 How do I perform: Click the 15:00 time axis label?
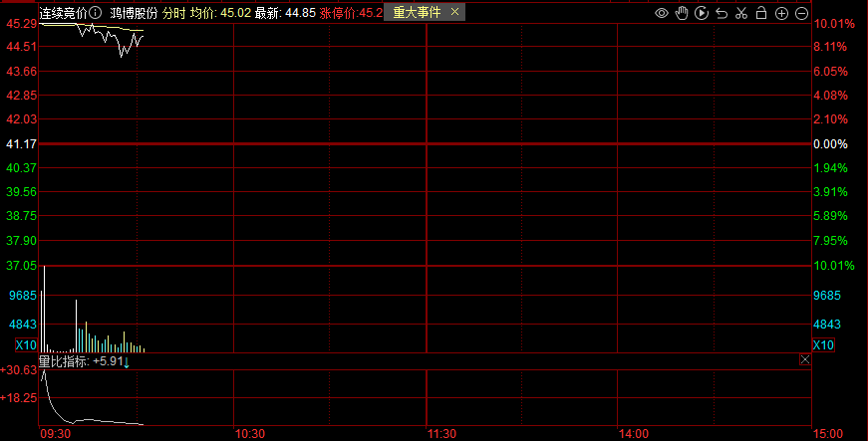point(829,434)
